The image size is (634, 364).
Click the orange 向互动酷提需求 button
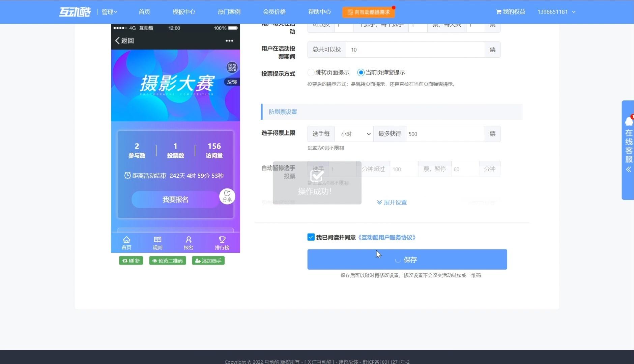point(369,12)
